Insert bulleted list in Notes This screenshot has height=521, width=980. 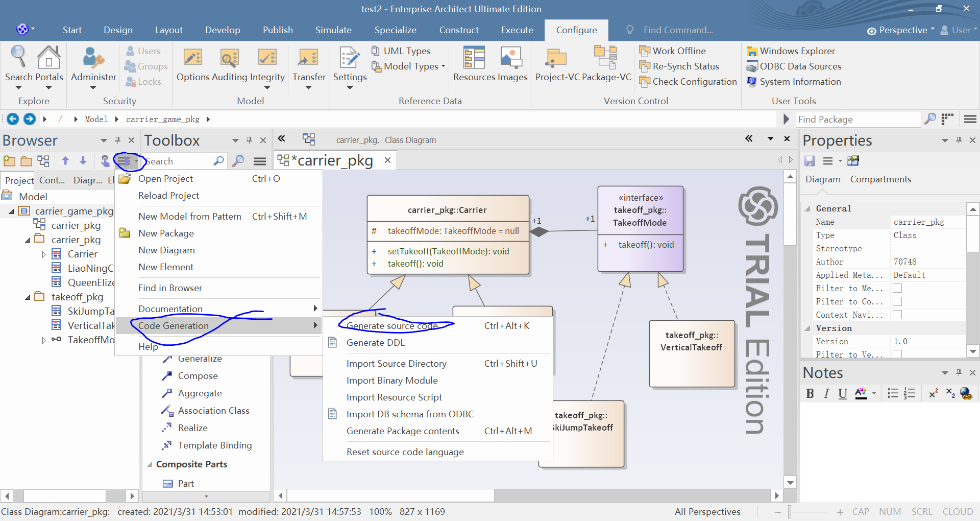pyautogui.click(x=893, y=393)
